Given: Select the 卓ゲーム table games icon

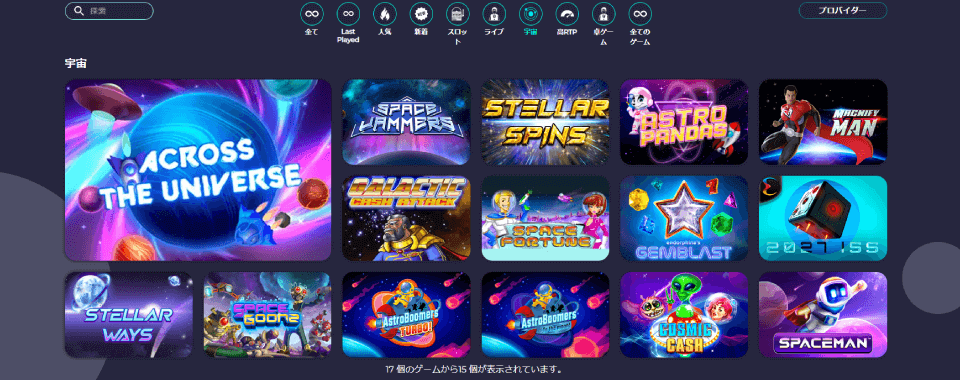Looking at the screenshot, I should (x=604, y=13).
